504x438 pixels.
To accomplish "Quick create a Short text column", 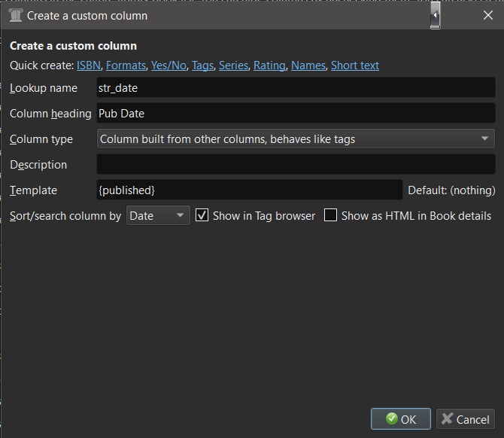I will (355, 65).
